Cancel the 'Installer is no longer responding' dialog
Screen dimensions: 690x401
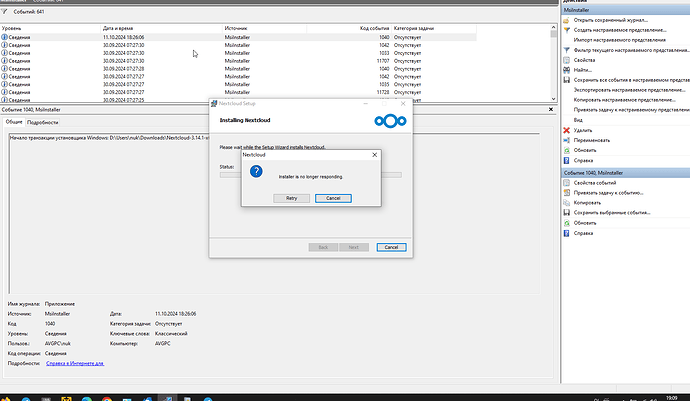tap(332, 198)
